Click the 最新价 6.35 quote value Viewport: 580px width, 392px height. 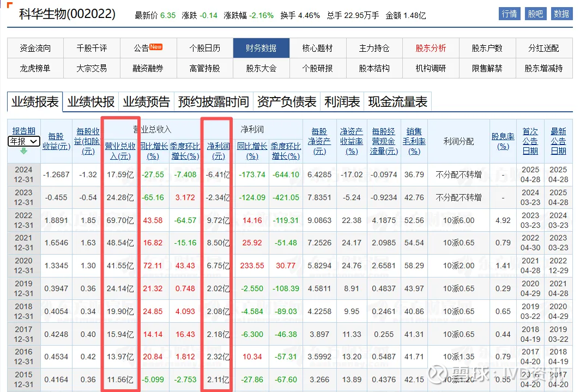click(x=168, y=15)
